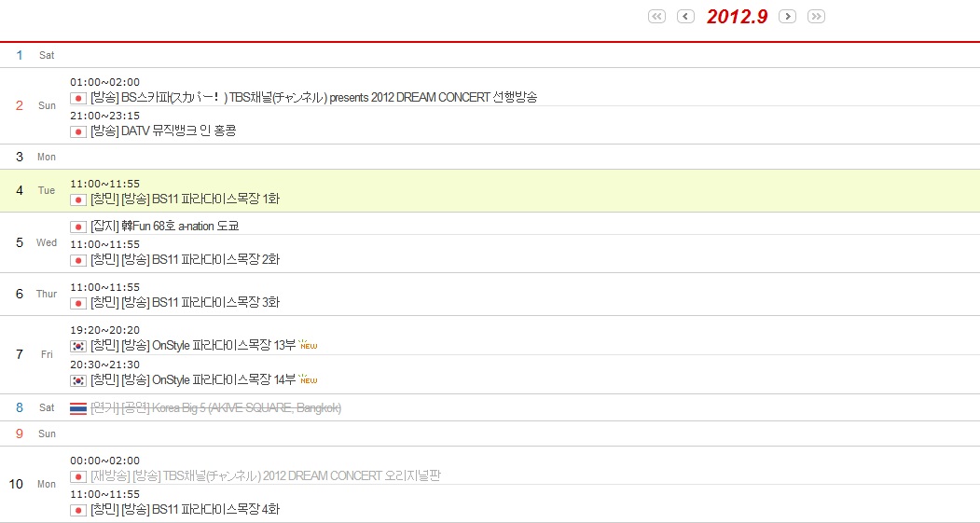The width and height of the screenshot is (980, 523).
Task: Click the Japan flag beside 韓Fun 68호
Action: [78, 227]
